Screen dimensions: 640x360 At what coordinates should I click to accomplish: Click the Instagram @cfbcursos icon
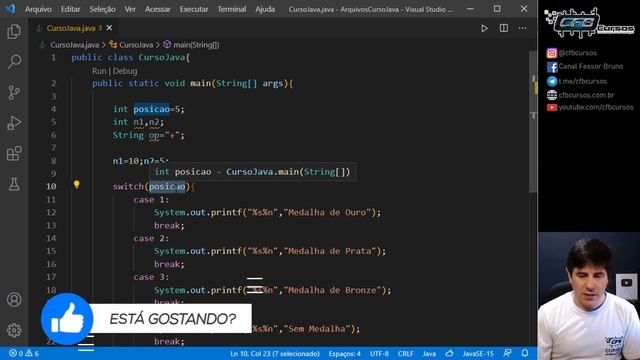[x=551, y=53]
